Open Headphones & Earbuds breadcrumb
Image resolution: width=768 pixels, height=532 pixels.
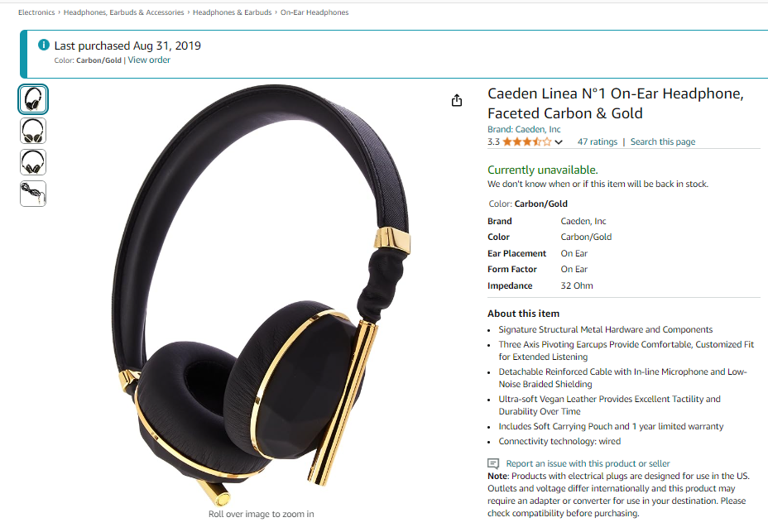[x=233, y=12]
